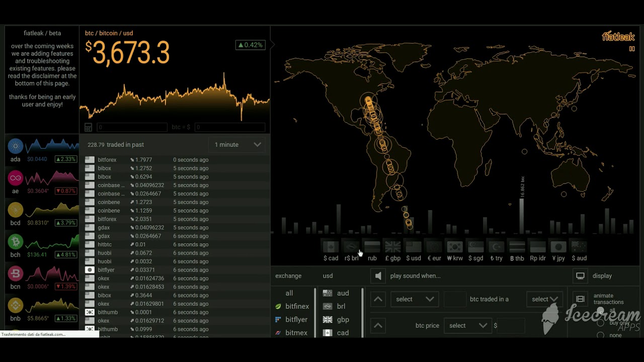Choose 'all' in exchange list

[x=289, y=293]
